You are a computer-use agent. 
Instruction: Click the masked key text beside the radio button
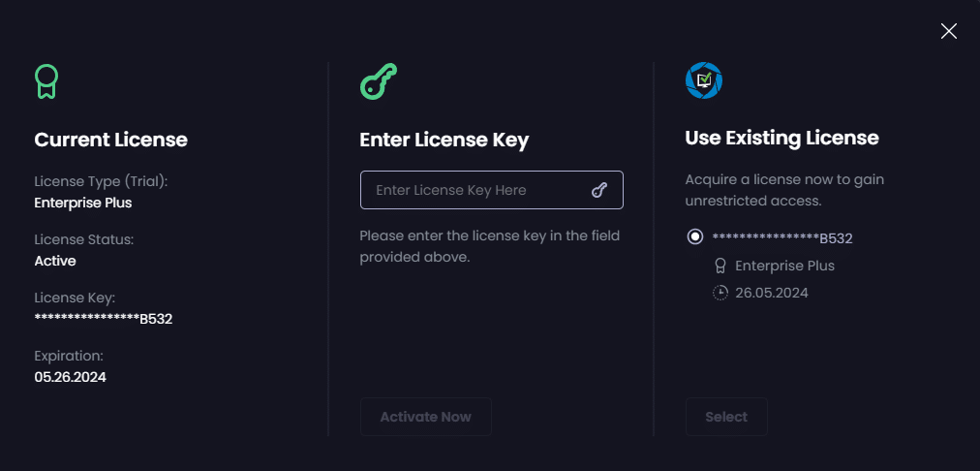pyautogui.click(x=782, y=237)
